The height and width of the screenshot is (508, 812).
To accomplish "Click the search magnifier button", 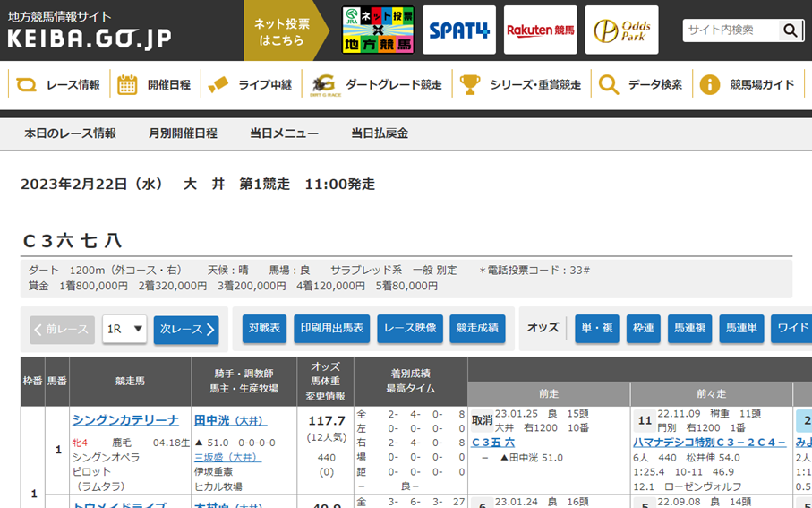I will (x=790, y=30).
